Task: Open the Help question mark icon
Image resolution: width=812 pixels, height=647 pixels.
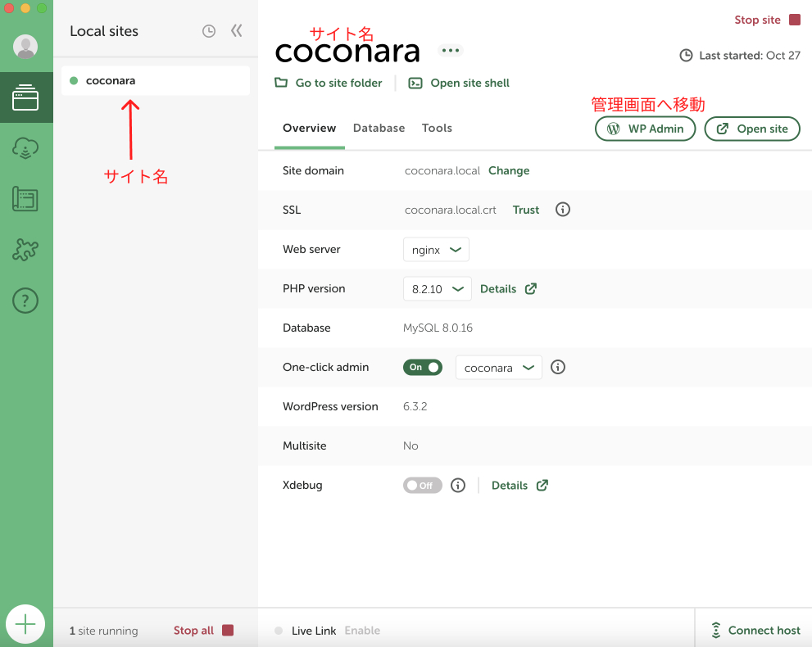Action: pos(25,301)
